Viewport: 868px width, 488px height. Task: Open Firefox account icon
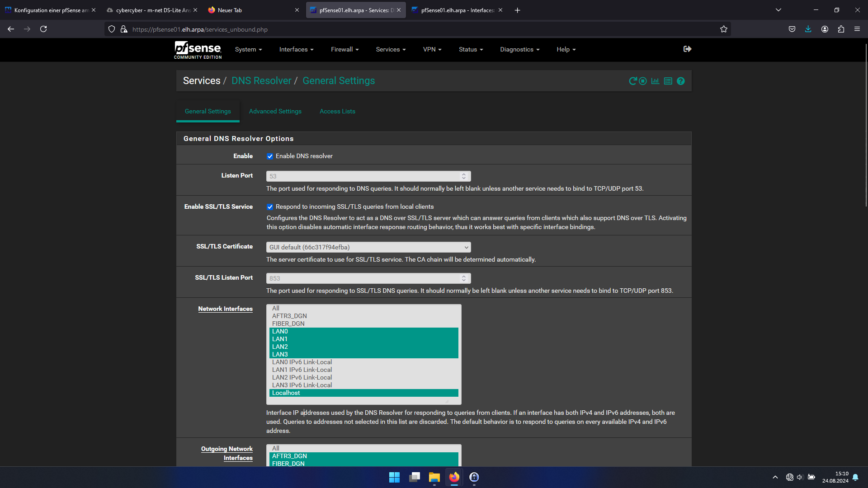(825, 29)
